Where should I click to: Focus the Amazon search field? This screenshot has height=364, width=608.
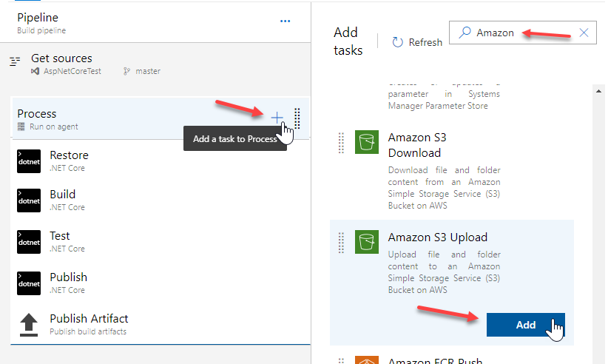pyautogui.click(x=523, y=33)
